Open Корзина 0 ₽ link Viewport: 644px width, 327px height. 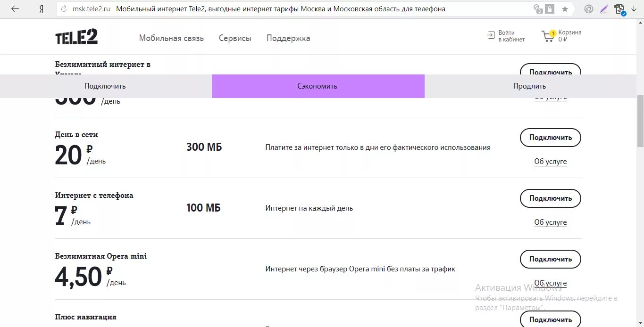(570, 36)
